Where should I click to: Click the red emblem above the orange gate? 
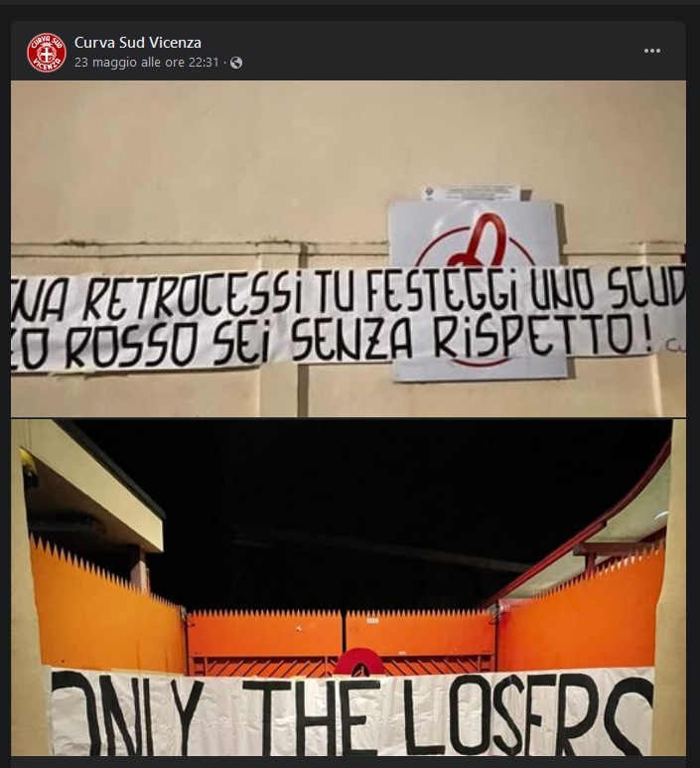[358, 662]
